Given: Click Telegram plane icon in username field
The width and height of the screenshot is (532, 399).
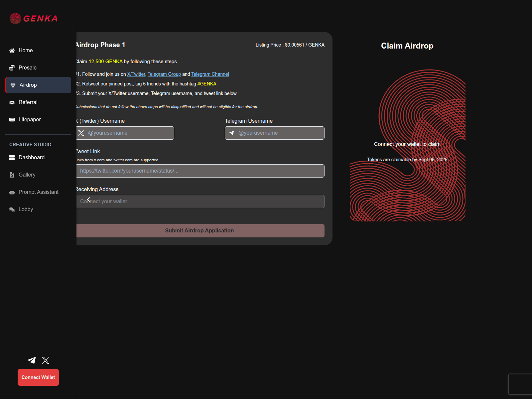Looking at the screenshot, I should point(231,133).
